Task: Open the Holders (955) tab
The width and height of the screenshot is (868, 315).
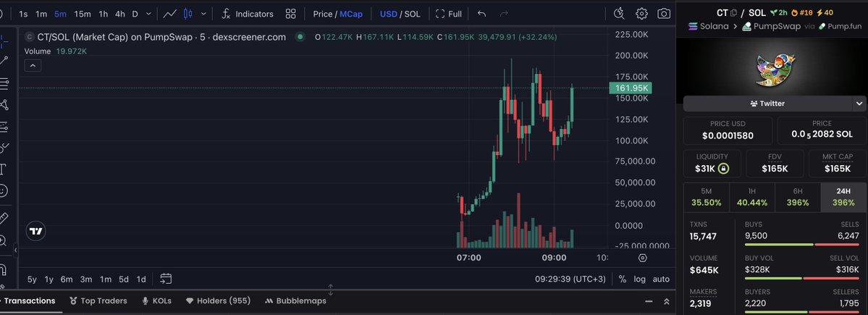Action: (x=218, y=301)
